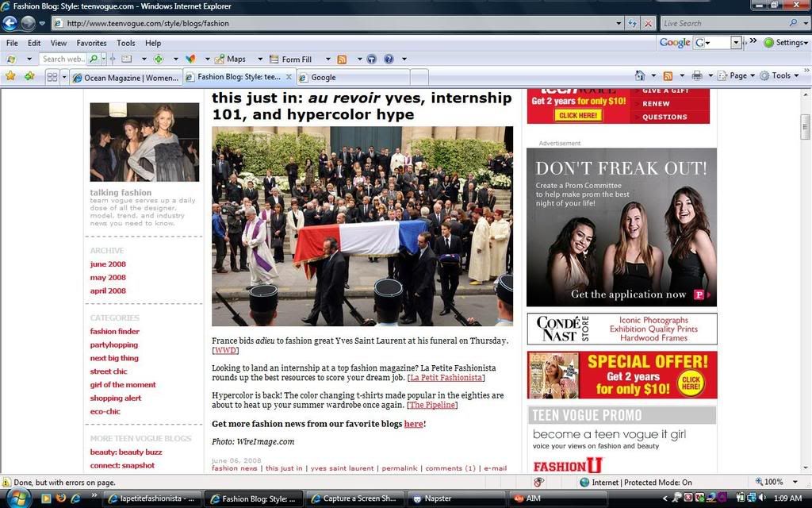Open the Quick Tabs tab list dropdown

click(x=64, y=77)
